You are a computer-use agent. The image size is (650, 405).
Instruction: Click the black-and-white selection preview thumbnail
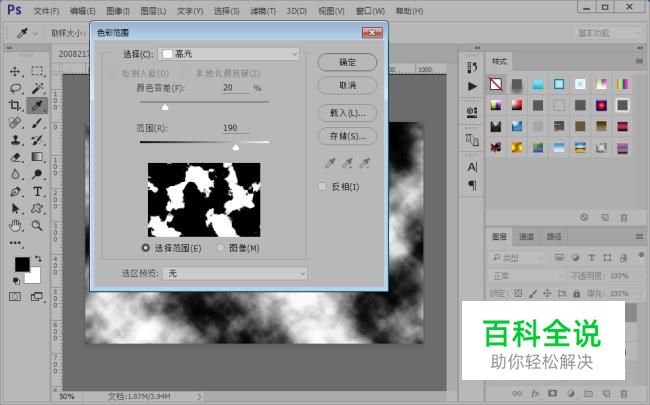pos(204,200)
